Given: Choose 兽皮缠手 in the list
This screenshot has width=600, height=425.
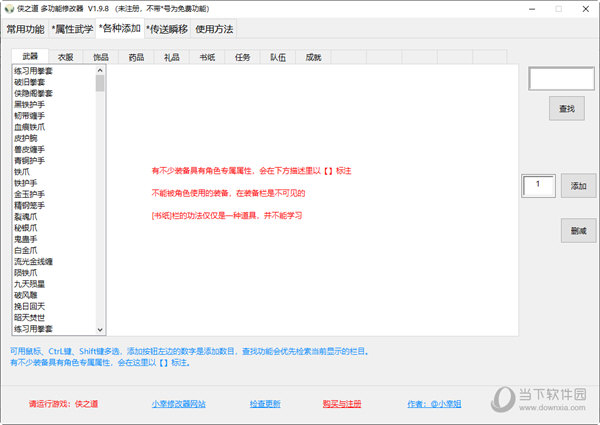Looking at the screenshot, I should tap(29, 149).
